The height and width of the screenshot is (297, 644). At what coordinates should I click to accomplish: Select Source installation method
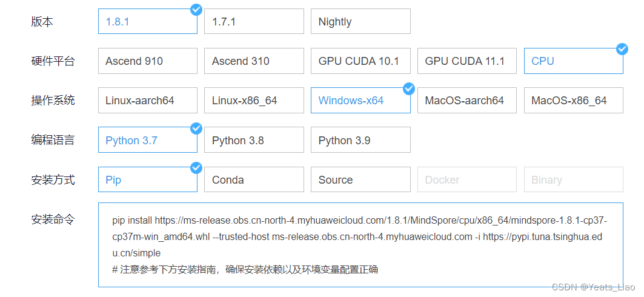pyautogui.click(x=360, y=179)
